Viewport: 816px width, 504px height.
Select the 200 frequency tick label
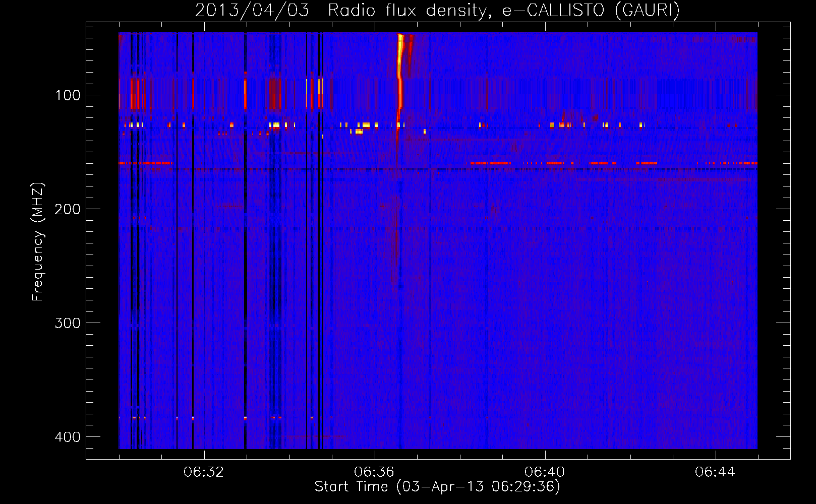68,209
